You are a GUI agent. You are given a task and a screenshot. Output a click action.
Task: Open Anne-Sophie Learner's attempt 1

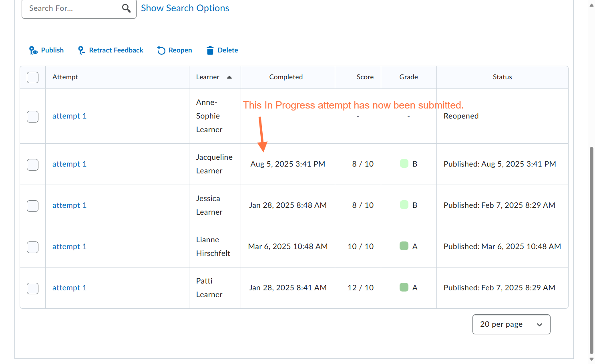pyautogui.click(x=69, y=116)
